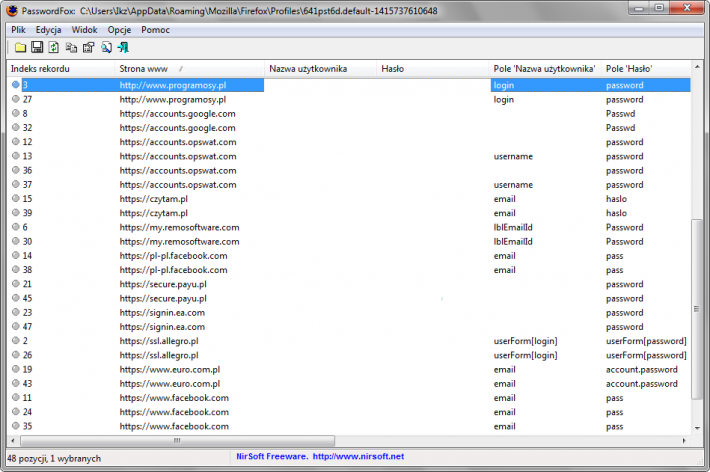Click the horizontal scrollbar thumb
710x472 pixels.
coord(177,440)
